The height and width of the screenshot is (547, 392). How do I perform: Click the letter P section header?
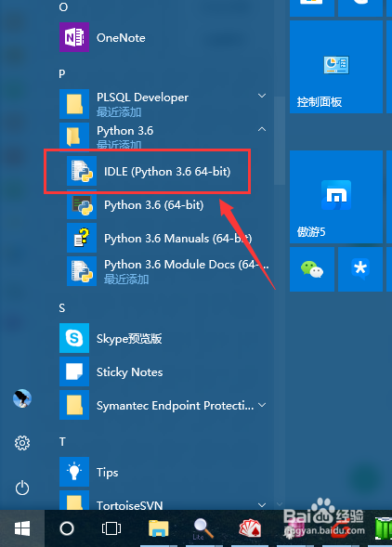(x=62, y=73)
